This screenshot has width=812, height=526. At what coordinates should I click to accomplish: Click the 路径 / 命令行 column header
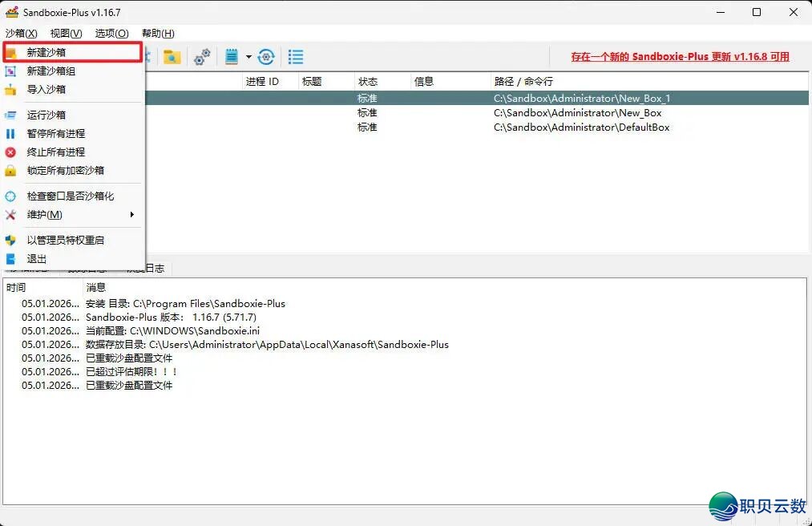click(523, 82)
